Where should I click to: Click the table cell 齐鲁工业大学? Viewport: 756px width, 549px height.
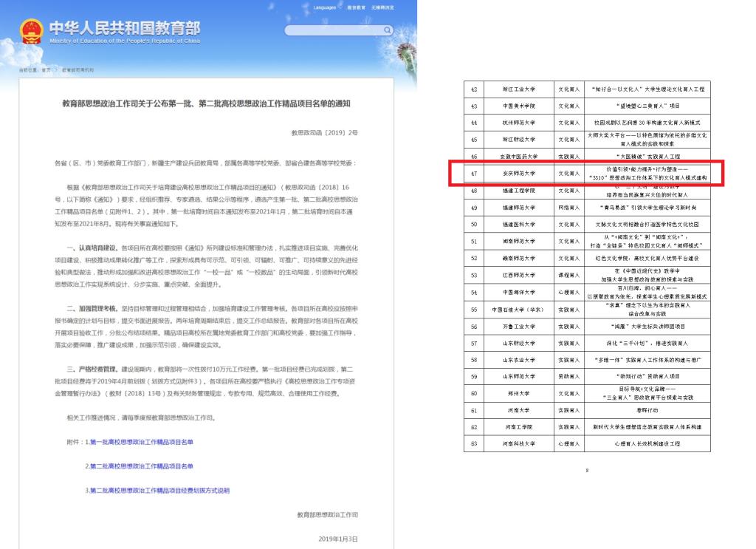click(519, 327)
